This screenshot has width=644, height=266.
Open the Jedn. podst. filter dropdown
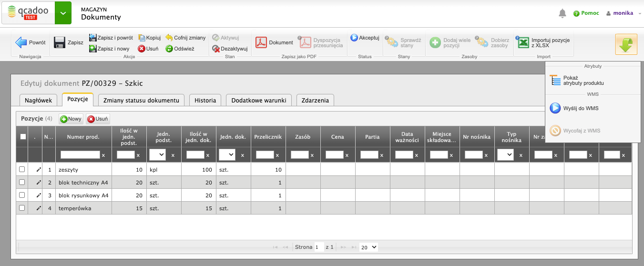click(157, 154)
